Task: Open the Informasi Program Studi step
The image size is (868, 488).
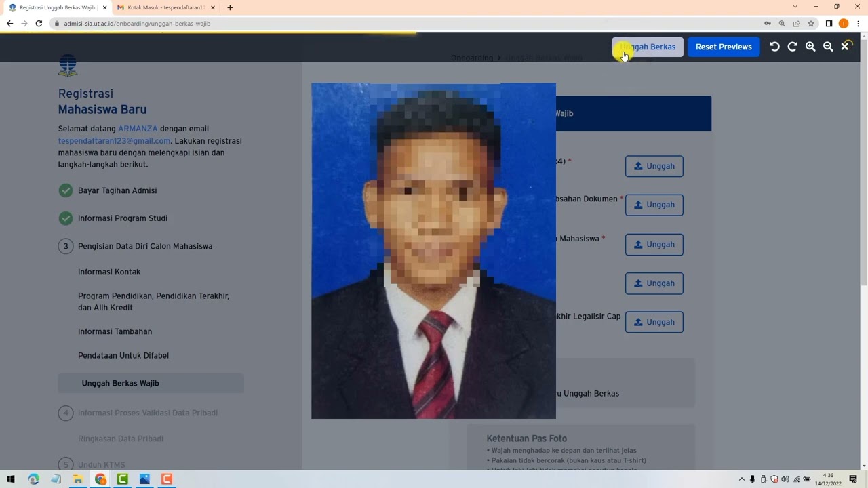Action: (123, 218)
